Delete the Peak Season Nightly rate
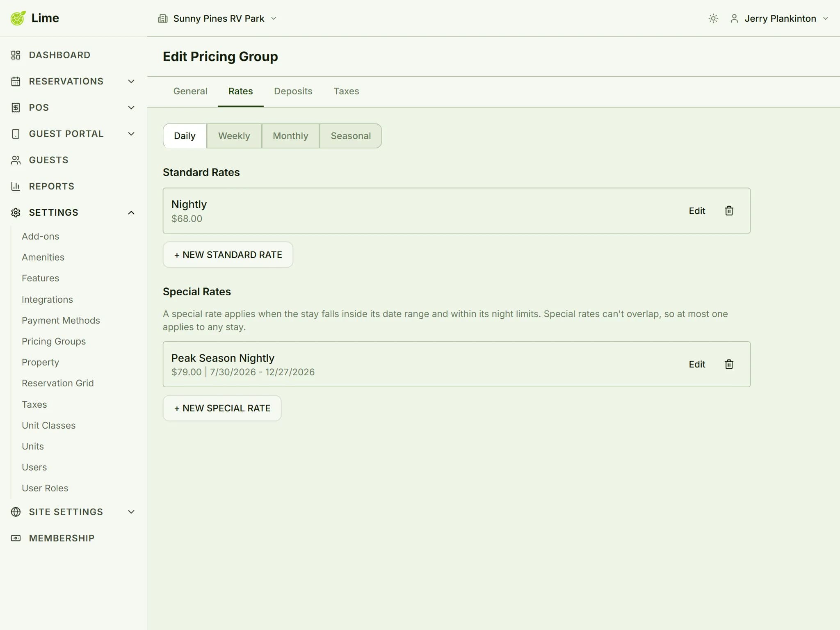 point(729,364)
